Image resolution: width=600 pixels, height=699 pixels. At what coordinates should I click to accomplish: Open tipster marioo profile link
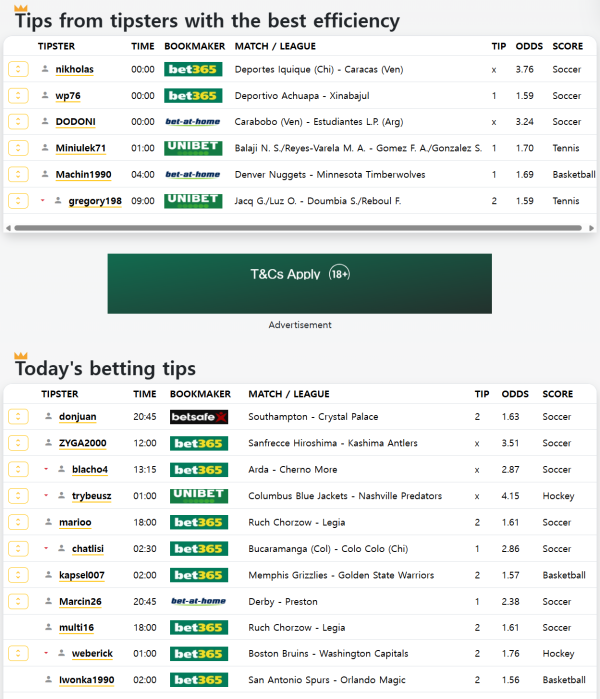click(x=74, y=522)
